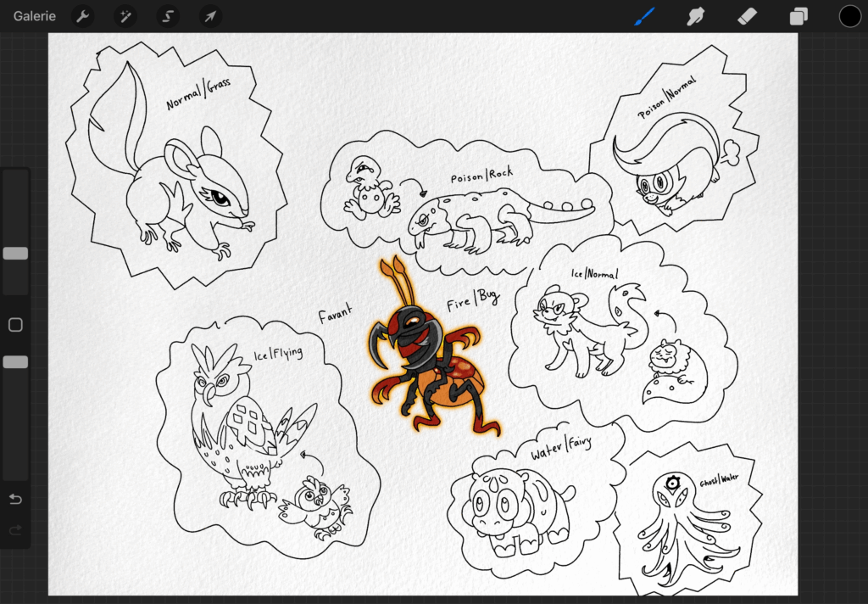Open the active color picker

coord(849,15)
